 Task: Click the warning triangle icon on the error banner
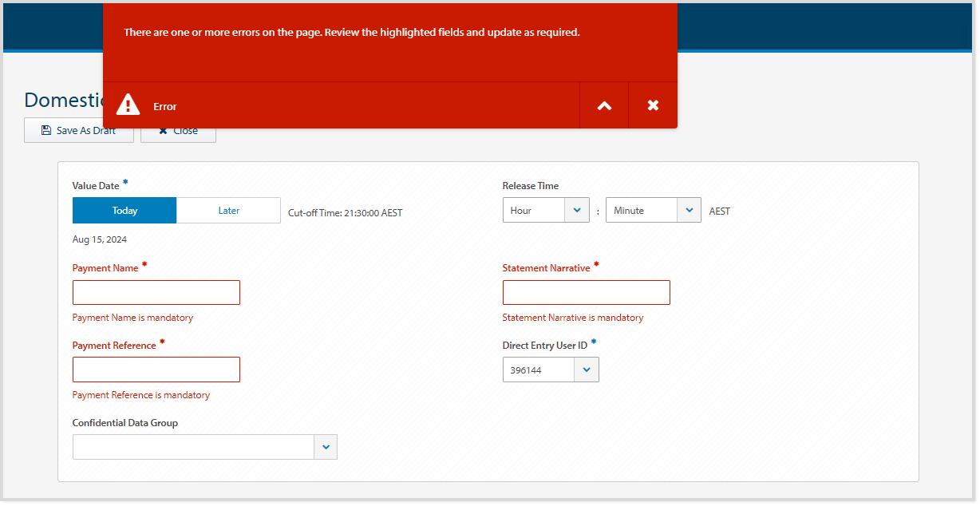128,105
